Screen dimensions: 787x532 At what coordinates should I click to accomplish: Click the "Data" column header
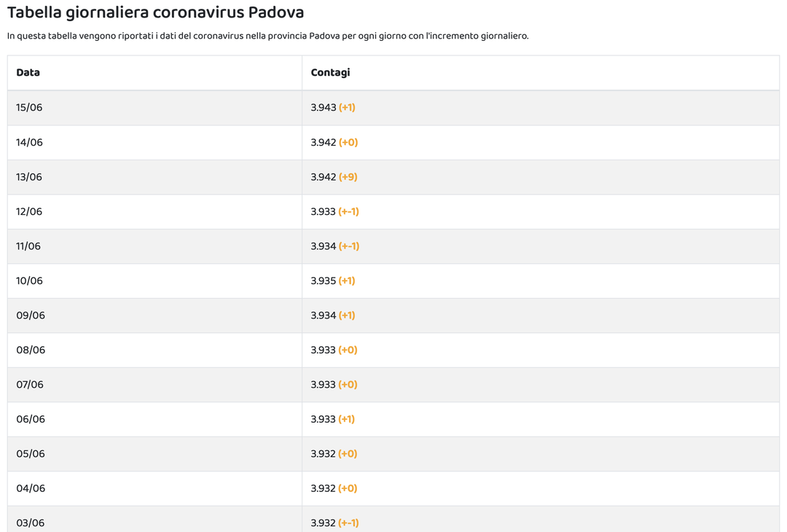pos(28,73)
